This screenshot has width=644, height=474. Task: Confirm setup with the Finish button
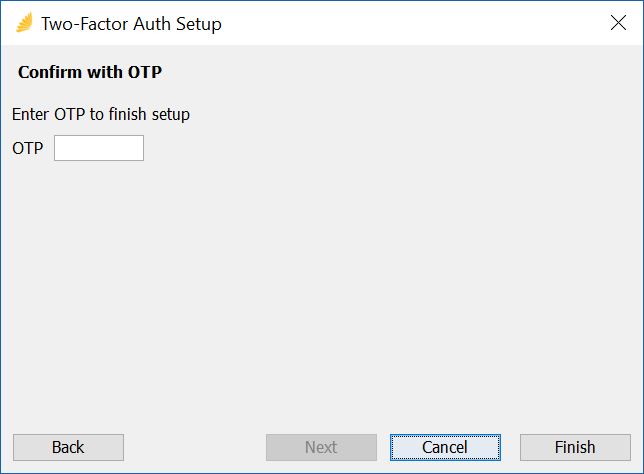click(x=575, y=447)
